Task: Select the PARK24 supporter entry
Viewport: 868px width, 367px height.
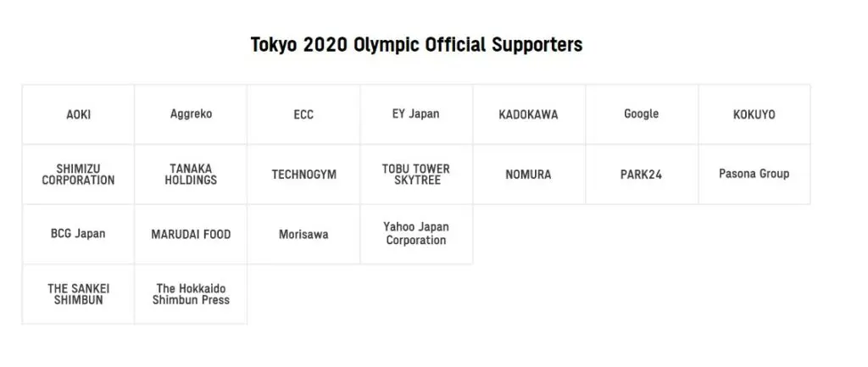Action: pos(641,175)
